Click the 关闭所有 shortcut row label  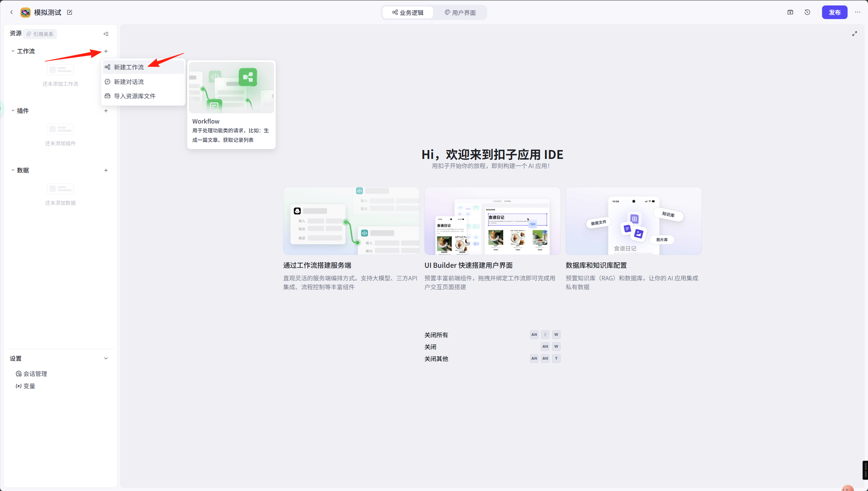(436, 335)
